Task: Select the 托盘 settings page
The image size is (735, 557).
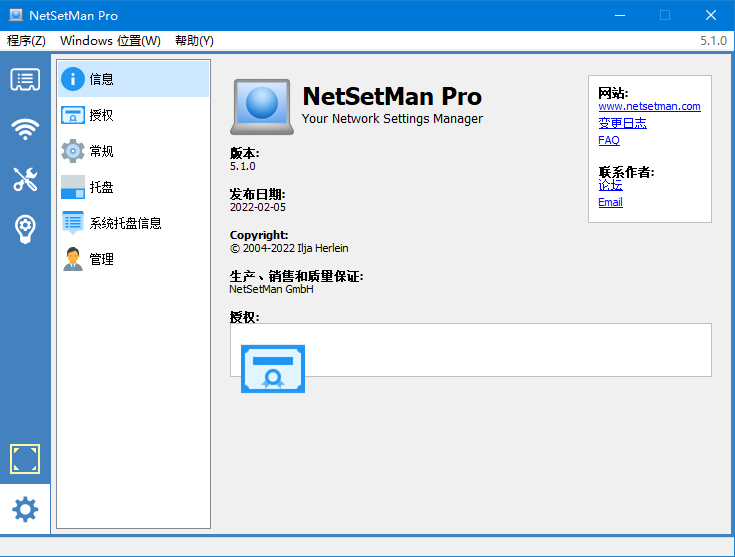Action: (134, 187)
